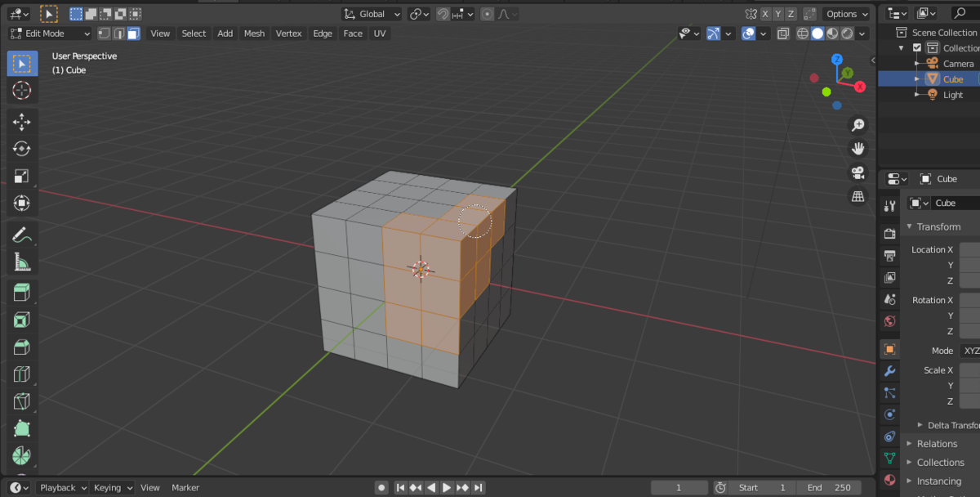Open the World properties tab
Image resolution: width=980 pixels, height=497 pixels.
click(x=889, y=321)
